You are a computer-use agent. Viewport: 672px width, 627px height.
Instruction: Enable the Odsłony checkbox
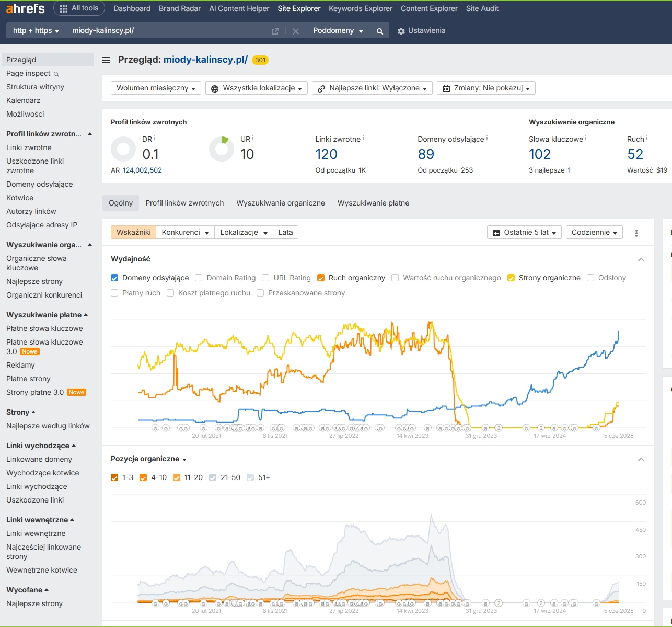click(x=590, y=278)
